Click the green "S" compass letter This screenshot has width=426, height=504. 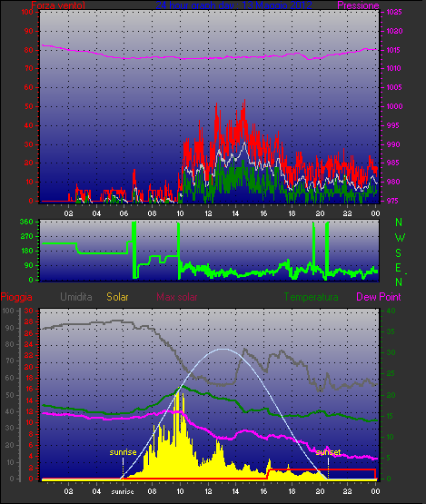click(399, 253)
